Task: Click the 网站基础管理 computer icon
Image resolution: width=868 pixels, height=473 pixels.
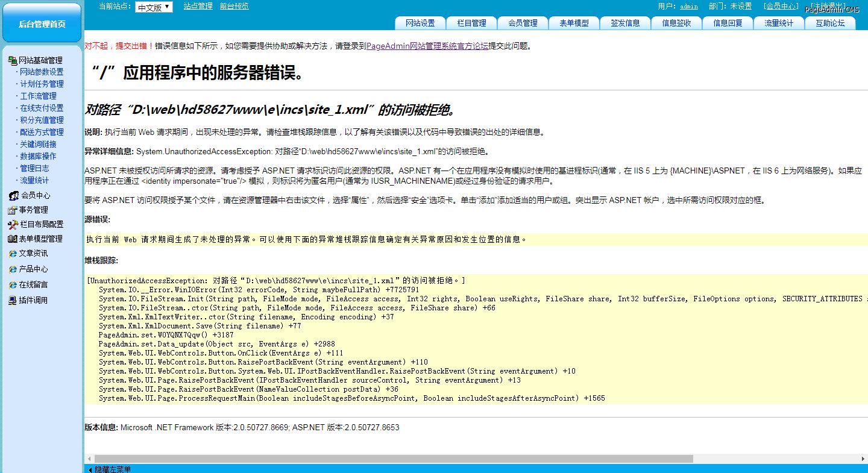Action: click(12, 60)
